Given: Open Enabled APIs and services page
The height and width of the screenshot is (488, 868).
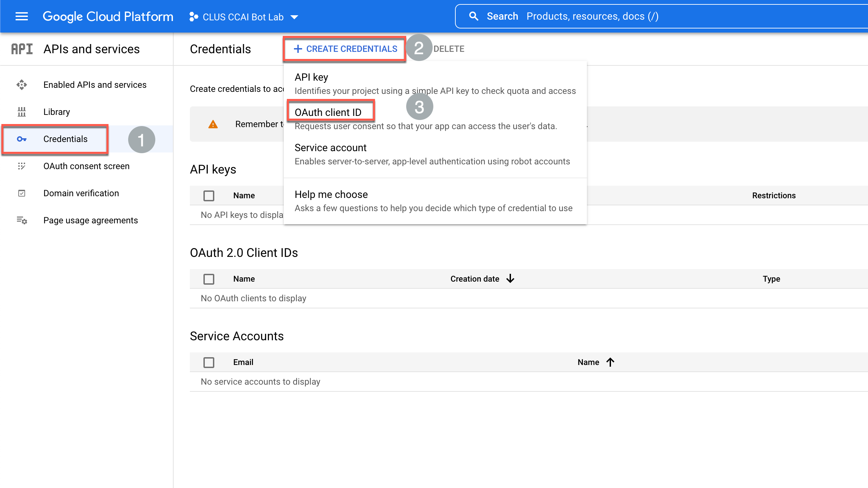Looking at the screenshot, I should 95,85.
